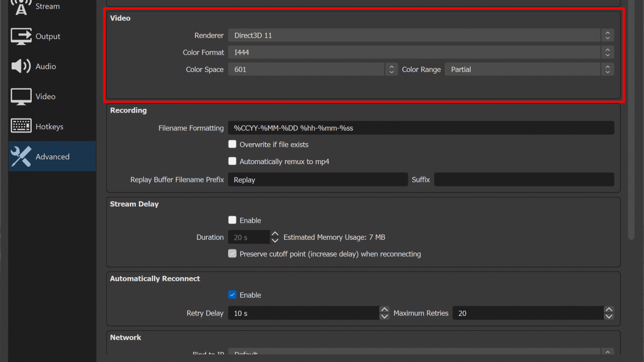Disable Automatically Reconnect Enable checkbox
644x362 pixels.
[x=232, y=294]
